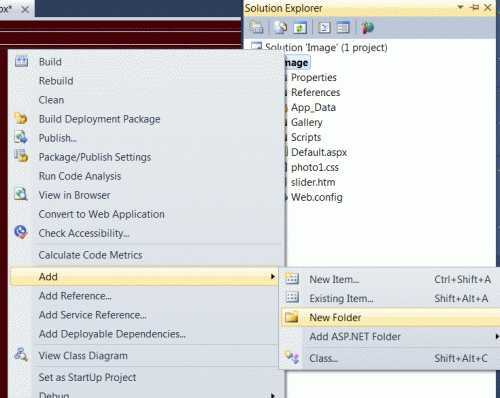
Task: Click the View Class Diagram icon
Action: [x=21, y=355]
